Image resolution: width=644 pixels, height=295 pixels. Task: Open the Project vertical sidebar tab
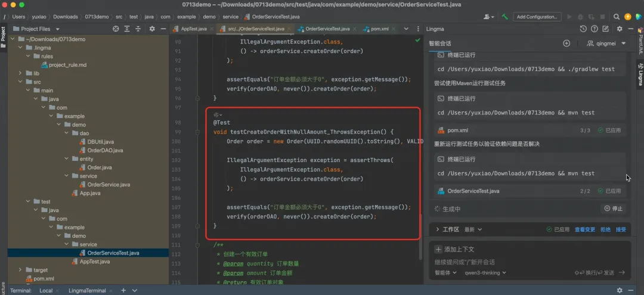pyautogui.click(x=4, y=38)
